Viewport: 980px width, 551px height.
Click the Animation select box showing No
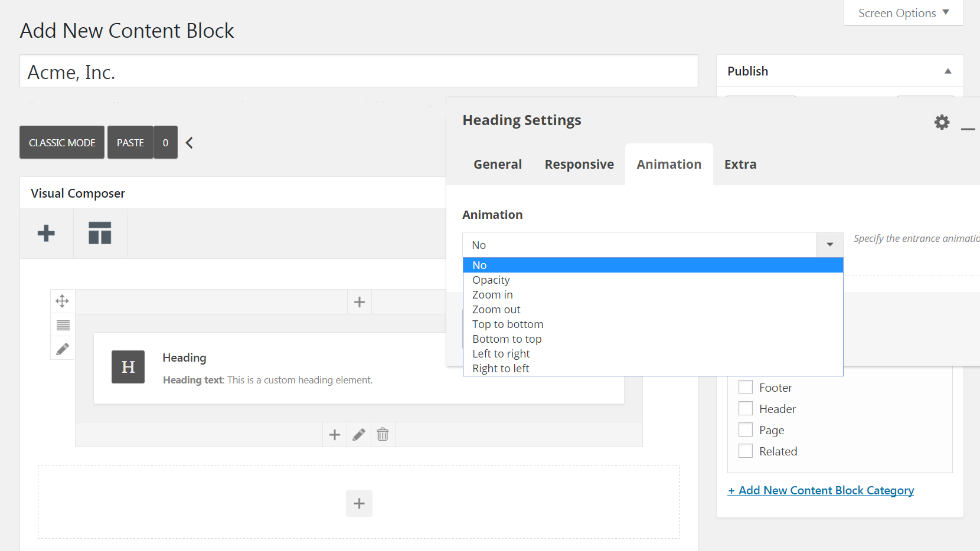click(652, 245)
